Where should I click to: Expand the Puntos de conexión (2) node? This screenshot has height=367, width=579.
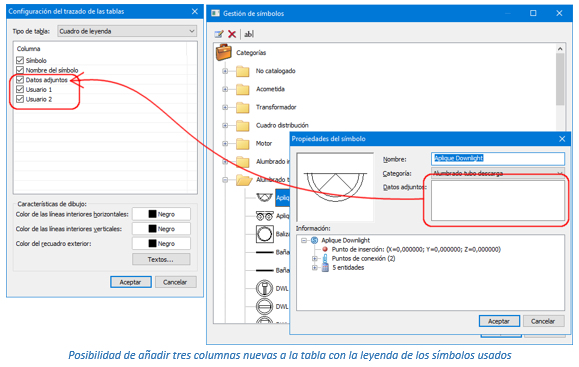[x=315, y=258]
